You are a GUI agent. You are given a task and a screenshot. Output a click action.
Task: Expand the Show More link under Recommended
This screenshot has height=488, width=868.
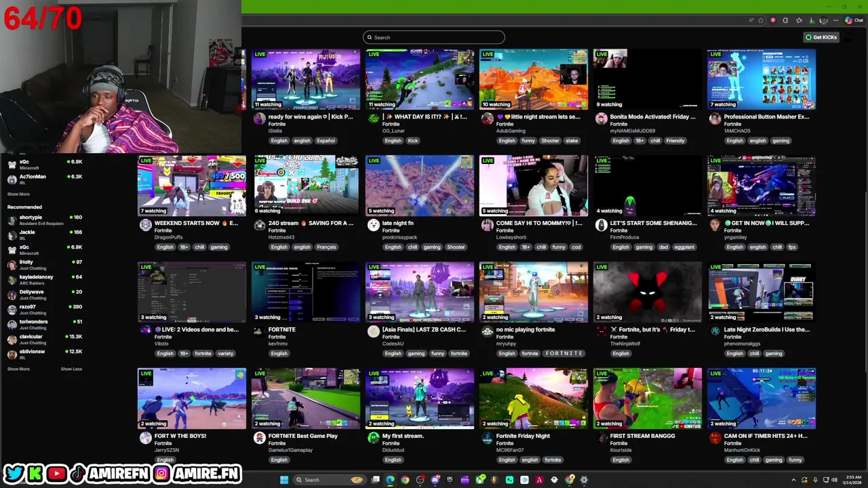[x=18, y=369]
